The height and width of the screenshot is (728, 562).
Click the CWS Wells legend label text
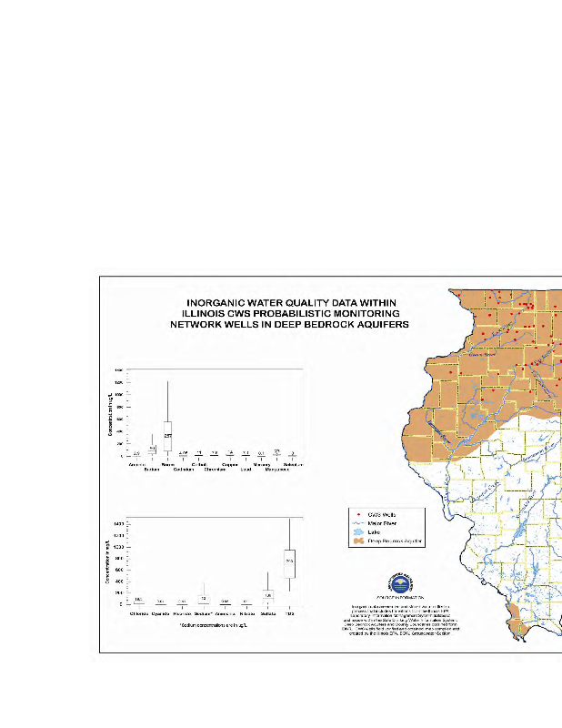coord(380,513)
